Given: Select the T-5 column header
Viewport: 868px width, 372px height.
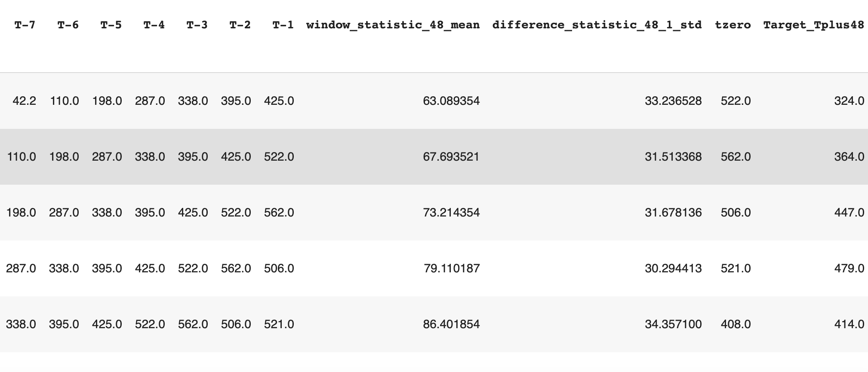Looking at the screenshot, I should 111,25.
